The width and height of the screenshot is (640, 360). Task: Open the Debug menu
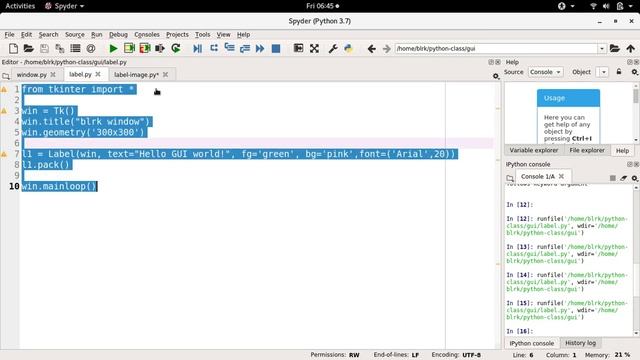pos(118,35)
